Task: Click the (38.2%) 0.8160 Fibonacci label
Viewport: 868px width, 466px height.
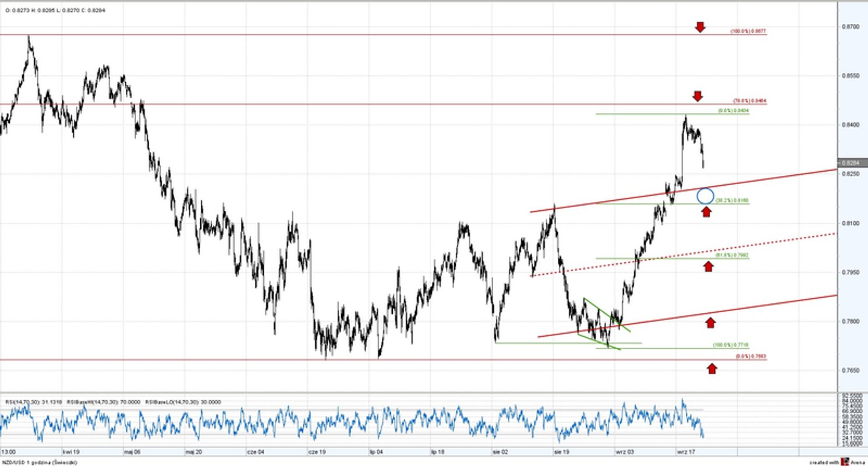Action: coord(734,200)
